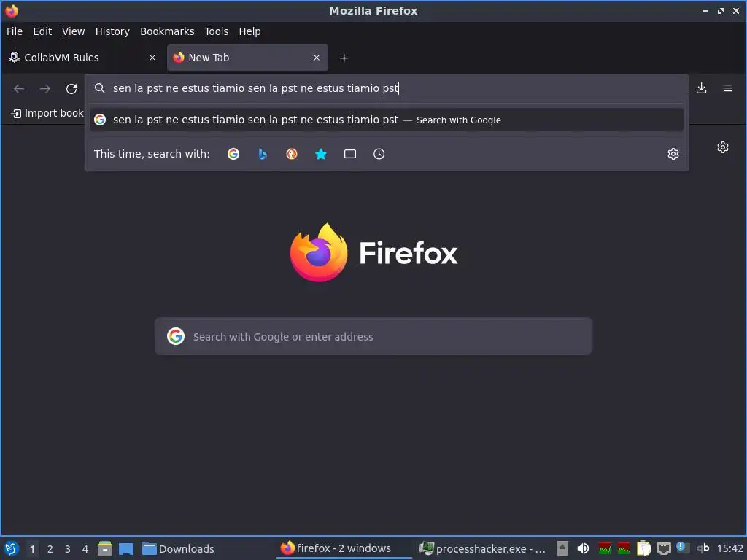This screenshot has height=560, width=747.
Task: Click firefox - 2 windows taskbar entry
Action: point(344,548)
